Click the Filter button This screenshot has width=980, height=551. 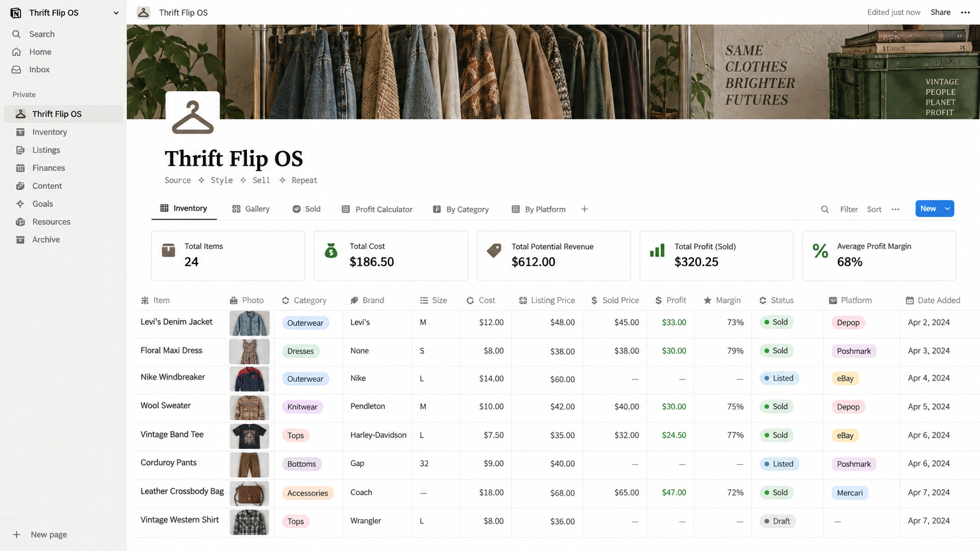click(849, 209)
